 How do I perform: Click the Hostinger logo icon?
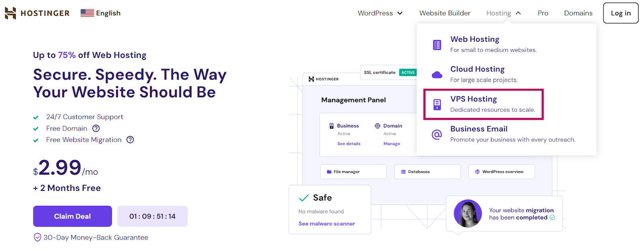pyautogui.click(x=10, y=13)
